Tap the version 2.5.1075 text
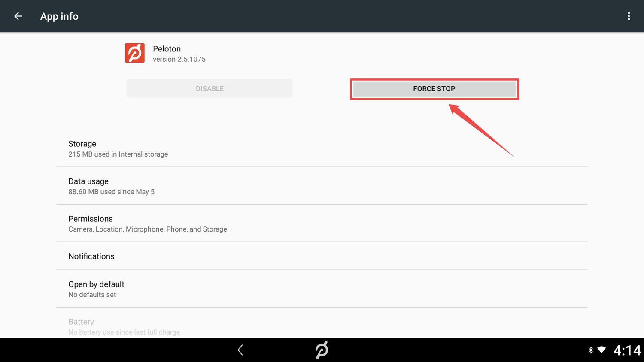Image resolution: width=644 pixels, height=362 pixels. point(179,59)
